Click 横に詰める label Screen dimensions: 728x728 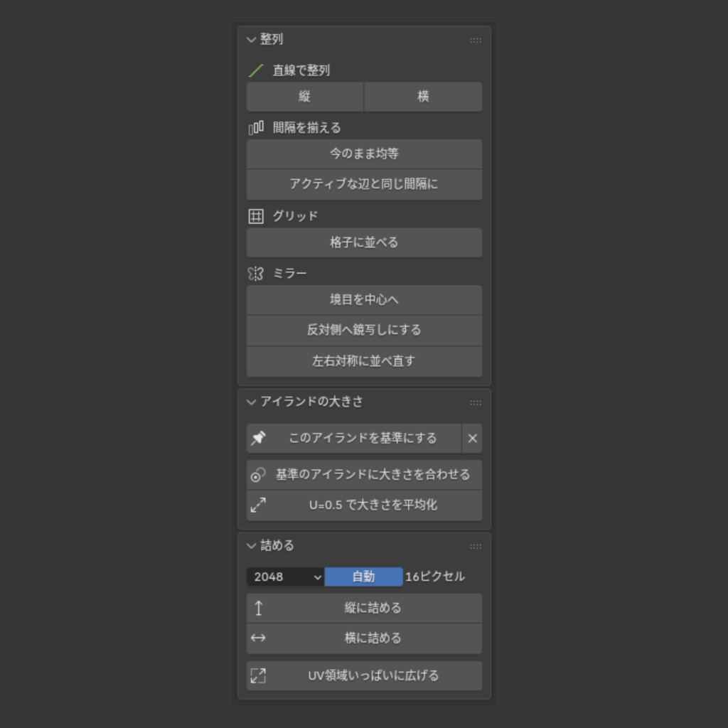[x=373, y=638]
